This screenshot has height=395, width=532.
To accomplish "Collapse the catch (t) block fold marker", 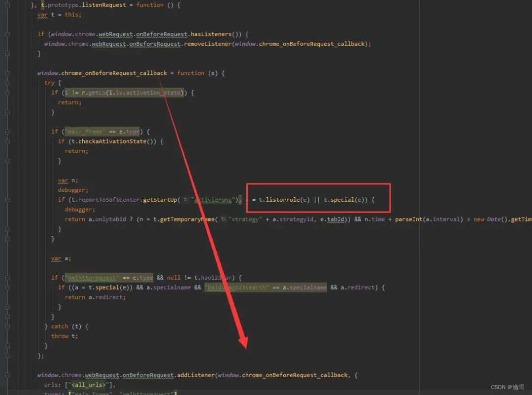I will 7,327.
